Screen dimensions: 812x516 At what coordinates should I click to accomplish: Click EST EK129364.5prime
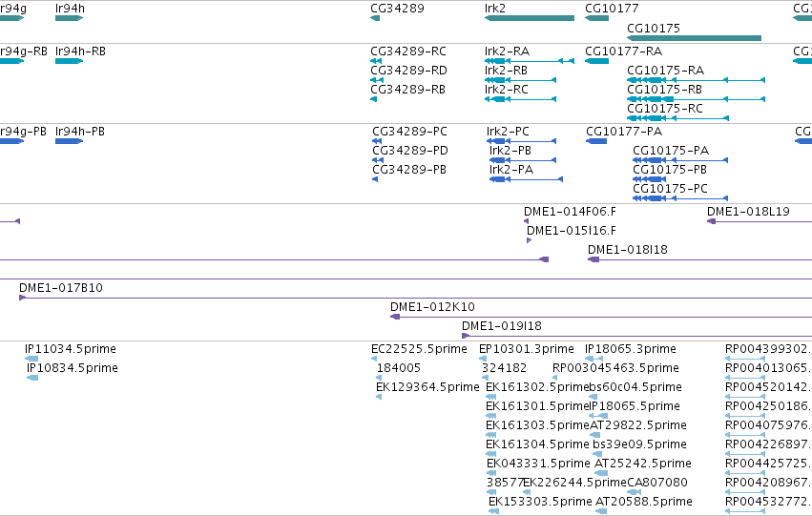pos(427,387)
